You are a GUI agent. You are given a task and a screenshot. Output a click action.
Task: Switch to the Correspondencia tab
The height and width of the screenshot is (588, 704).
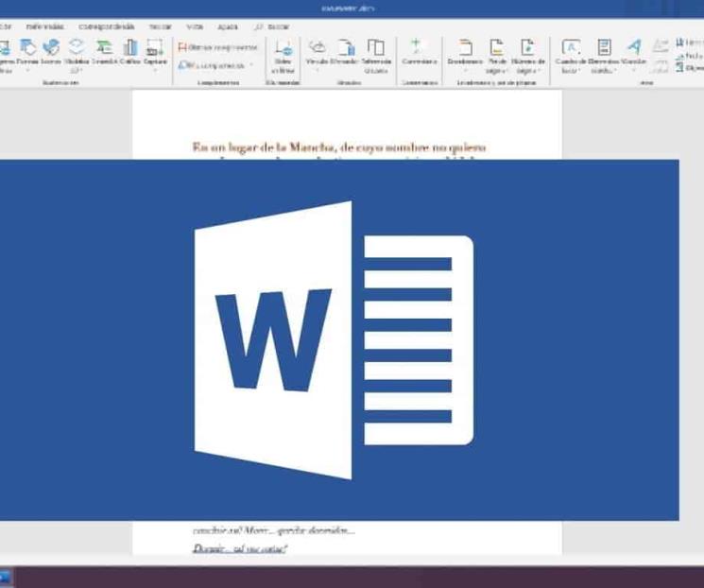[x=107, y=26]
